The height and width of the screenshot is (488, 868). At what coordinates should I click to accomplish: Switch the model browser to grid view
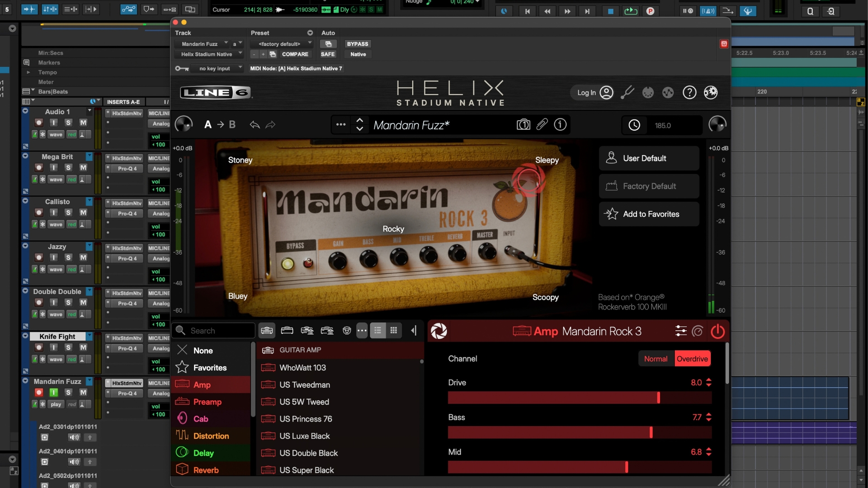(x=394, y=331)
